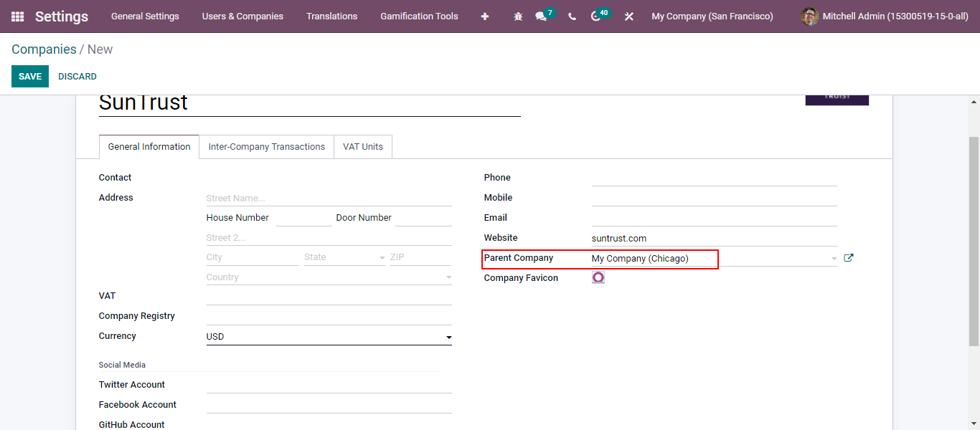Viewport: 980px width, 430px height.
Task: Switch to Inter-Company Transactions tab
Action: pos(267,147)
